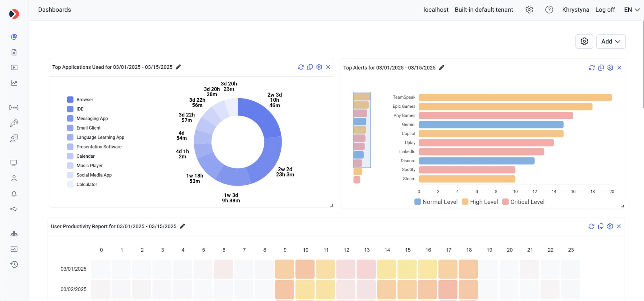Screen dimensions: 644x301
Task: Open dashboard settings gear button
Action: tap(584, 42)
